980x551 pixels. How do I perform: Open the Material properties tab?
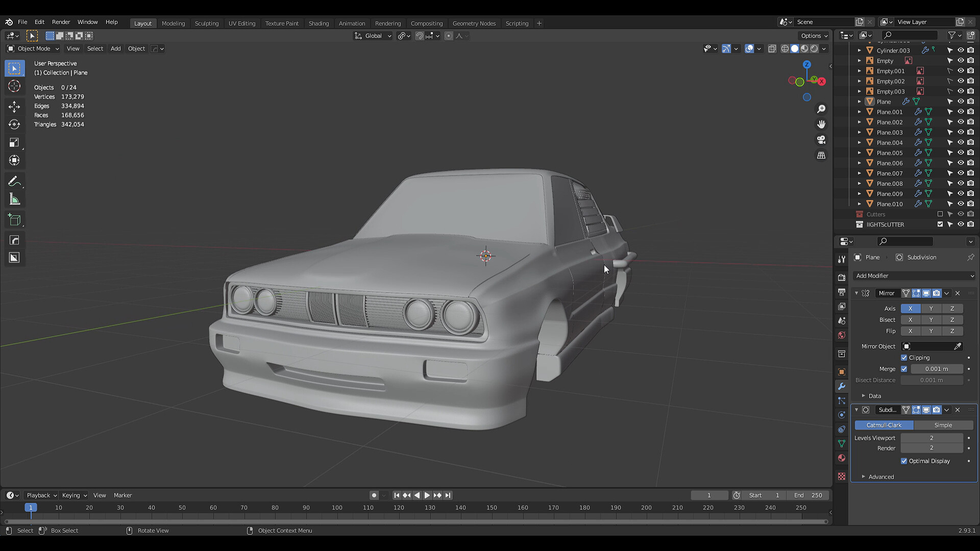[x=842, y=458]
